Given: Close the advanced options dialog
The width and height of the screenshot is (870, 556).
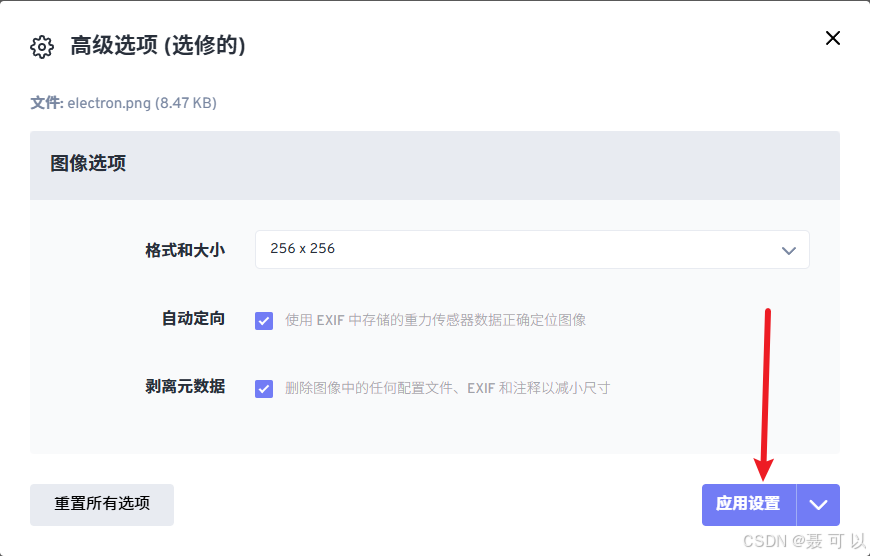Looking at the screenshot, I should click(832, 38).
